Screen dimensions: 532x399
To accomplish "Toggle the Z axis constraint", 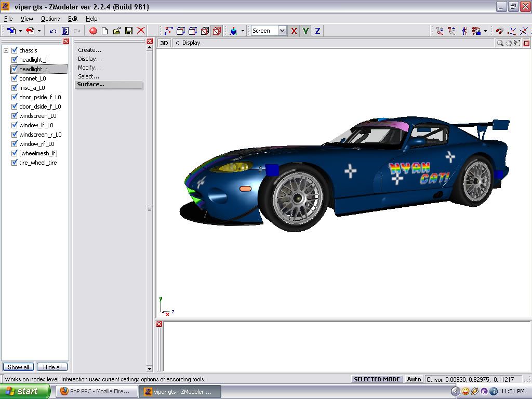I will pos(317,31).
